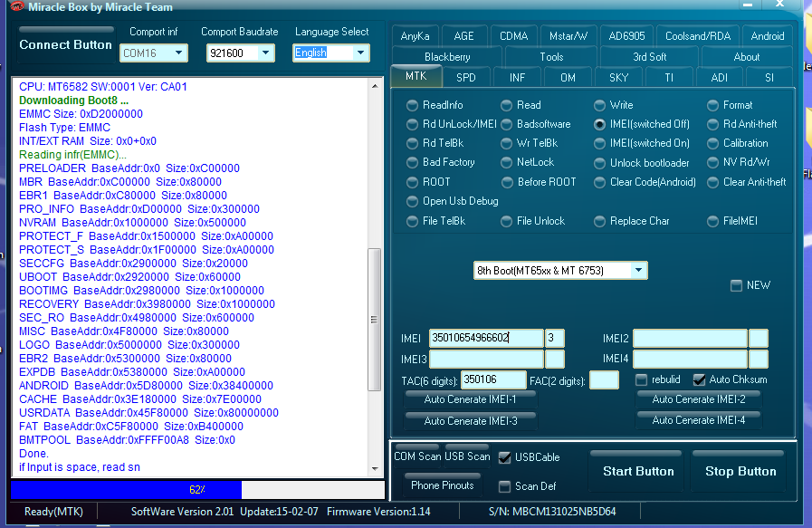Open the SPD tab
Screen dimensions: 812x528
[466, 78]
